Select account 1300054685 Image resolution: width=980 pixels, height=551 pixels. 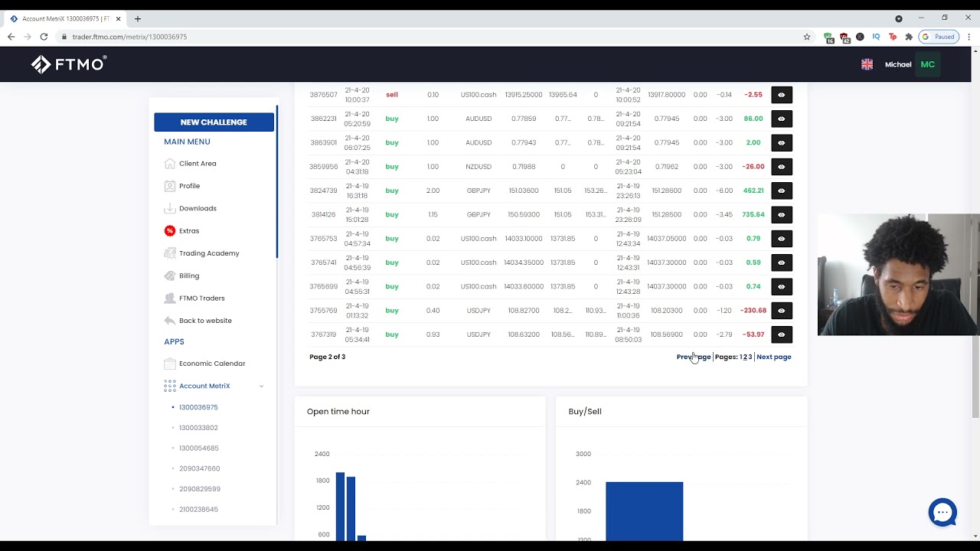pyautogui.click(x=199, y=448)
